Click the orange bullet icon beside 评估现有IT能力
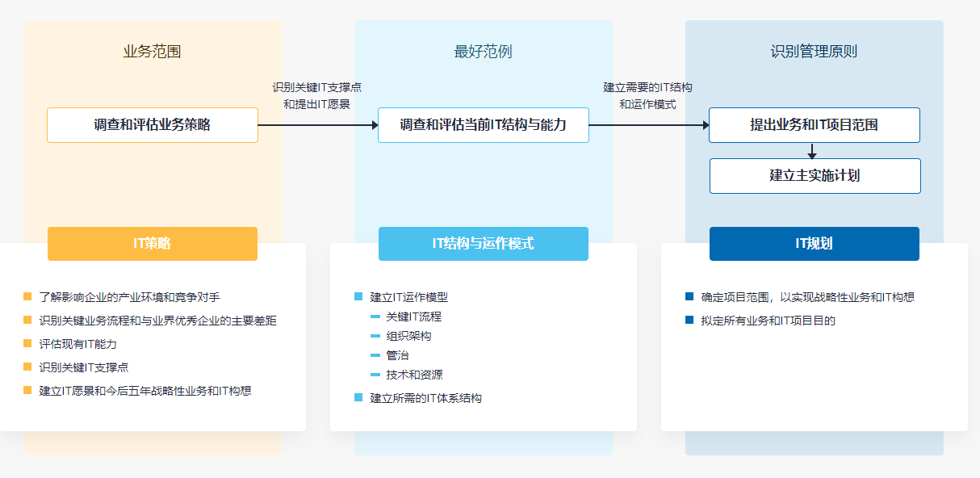 pyautogui.click(x=26, y=341)
